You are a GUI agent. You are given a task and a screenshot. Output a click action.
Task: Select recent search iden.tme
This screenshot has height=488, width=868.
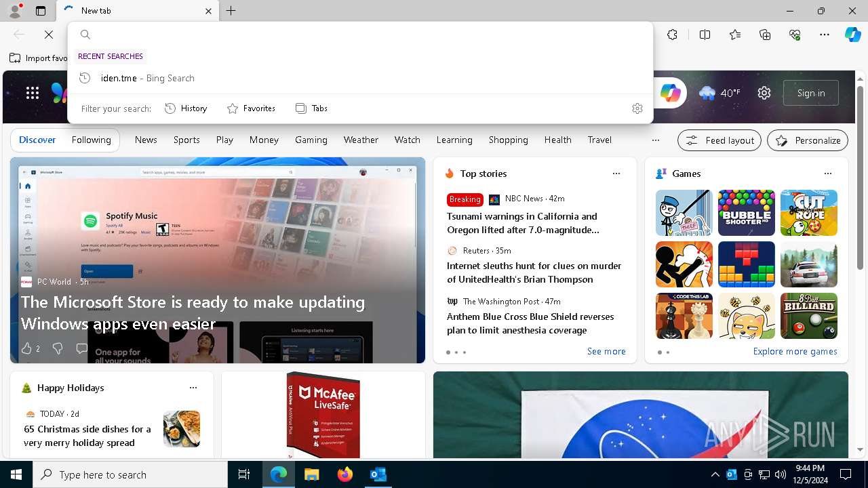coord(360,78)
